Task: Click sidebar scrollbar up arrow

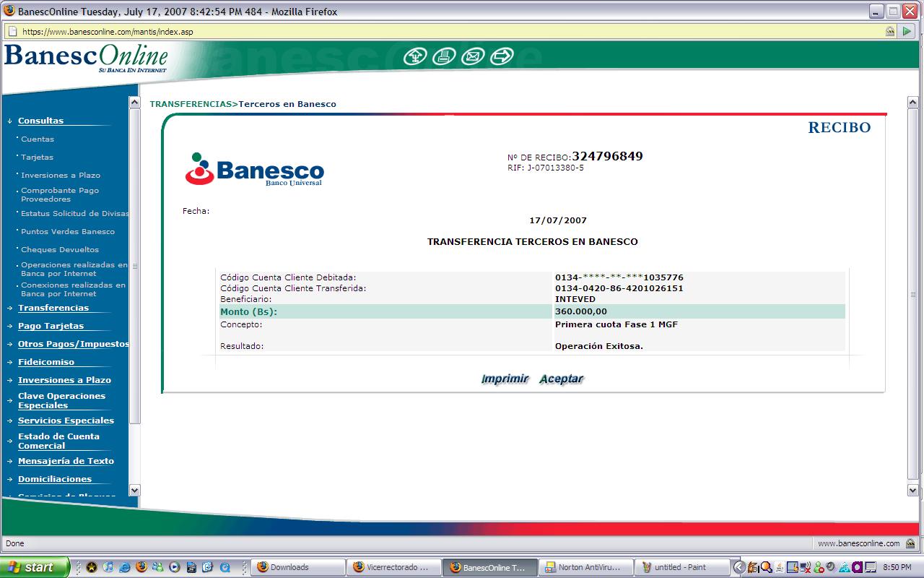Action: 134,103
